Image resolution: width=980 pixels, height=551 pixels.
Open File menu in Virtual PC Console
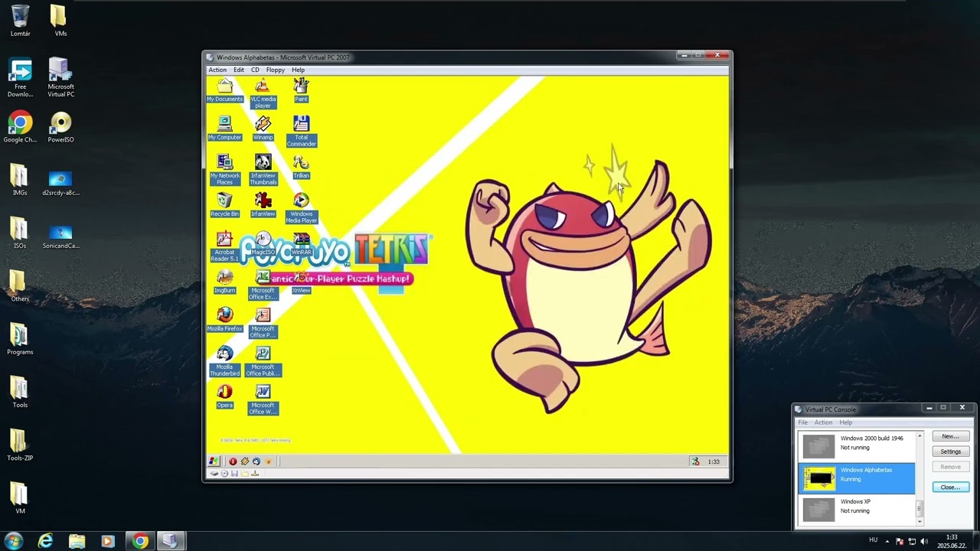802,422
